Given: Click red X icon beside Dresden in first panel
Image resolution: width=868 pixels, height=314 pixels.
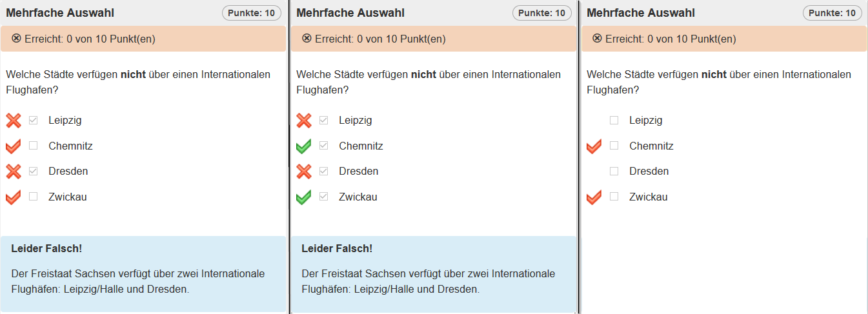Looking at the screenshot, I should click(13, 172).
